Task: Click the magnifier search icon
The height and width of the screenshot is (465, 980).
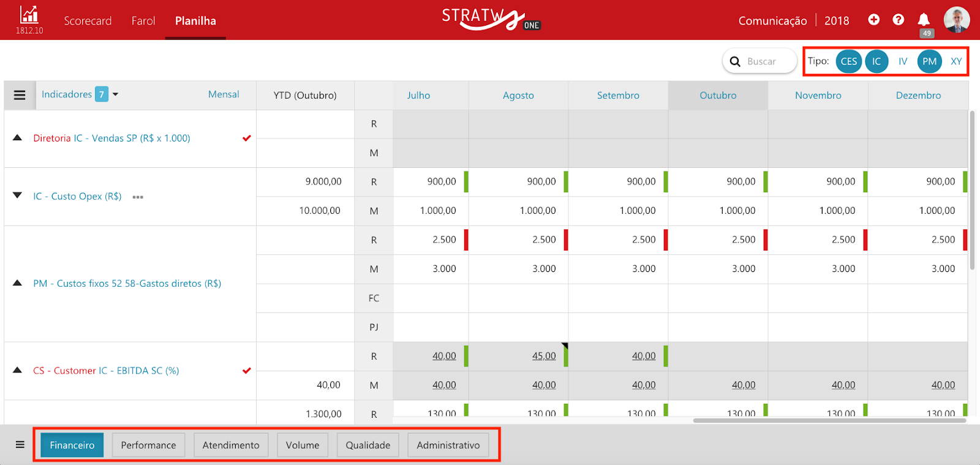Action: point(735,61)
